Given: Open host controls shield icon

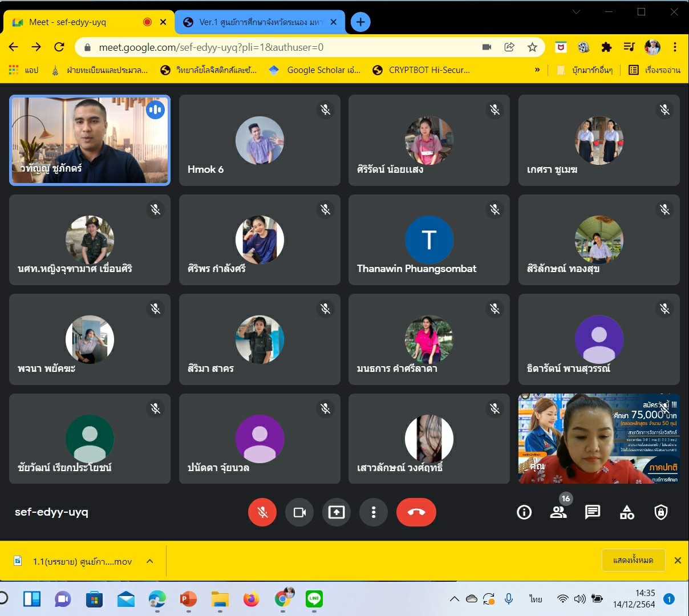Looking at the screenshot, I should click(x=660, y=512).
